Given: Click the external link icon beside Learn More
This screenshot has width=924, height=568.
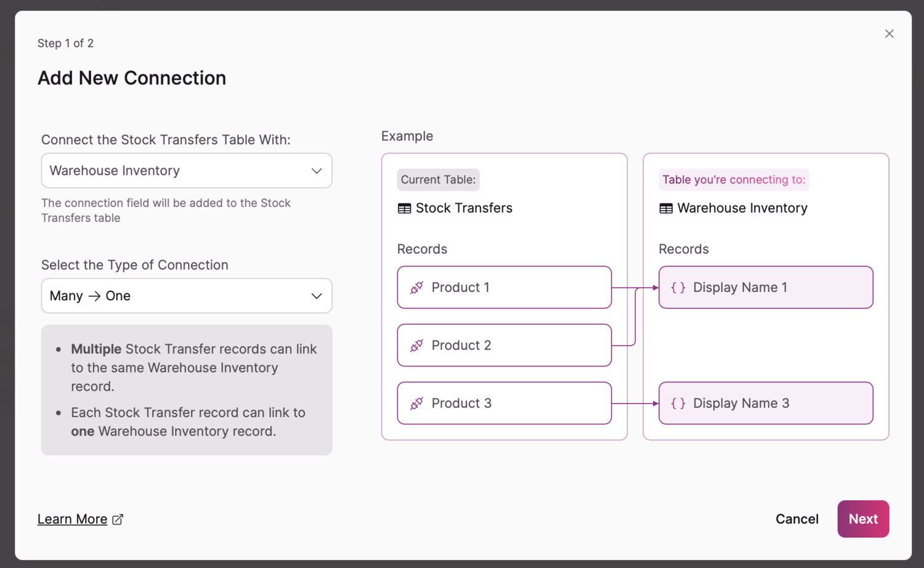Looking at the screenshot, I should (118, 519).
